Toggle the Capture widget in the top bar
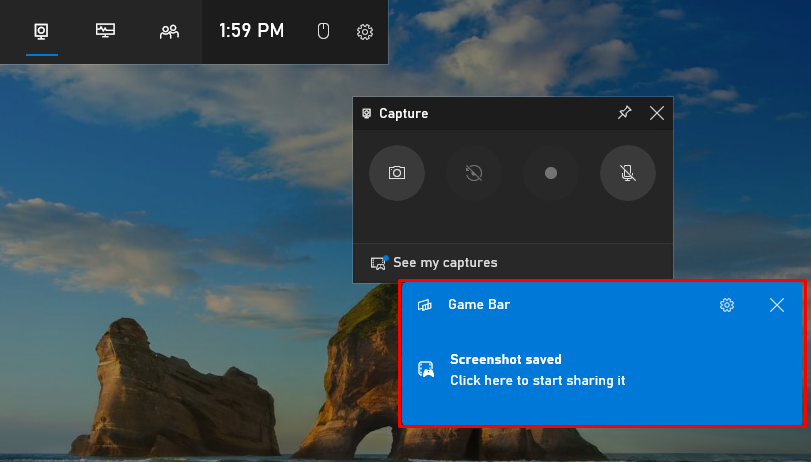The height and width of the screenshot is (462, 811). click(41, 31)
